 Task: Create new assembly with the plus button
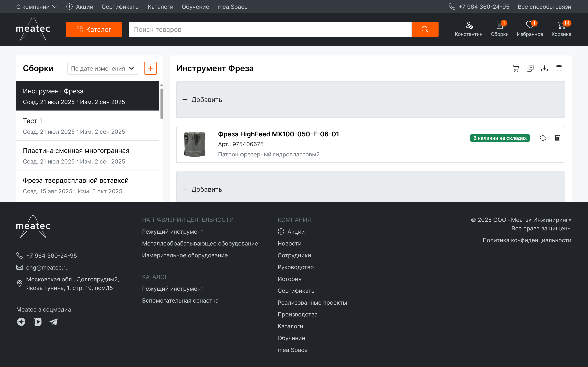[x=150, y=69]
